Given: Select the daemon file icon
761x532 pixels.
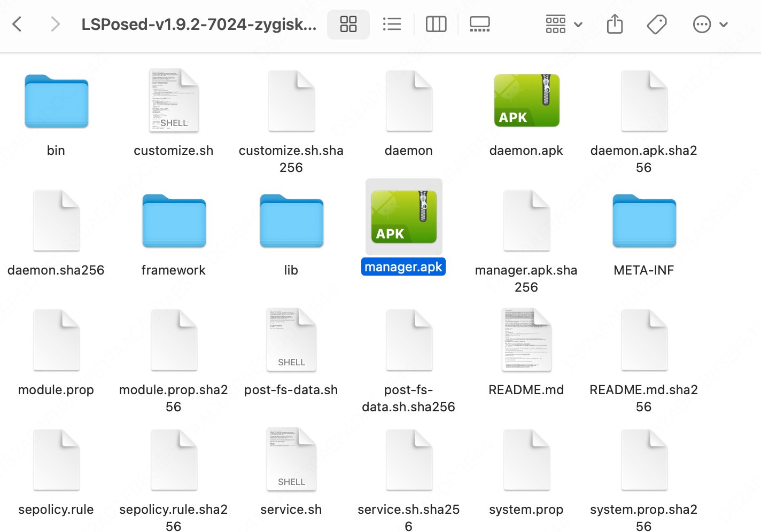Looking at the screenshot, I should 409,100.
